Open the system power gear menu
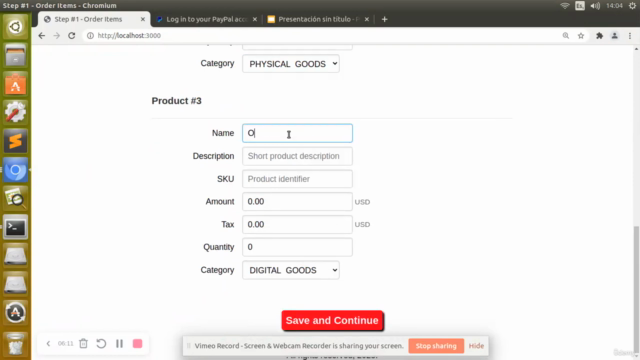 (x=632, y=6)
